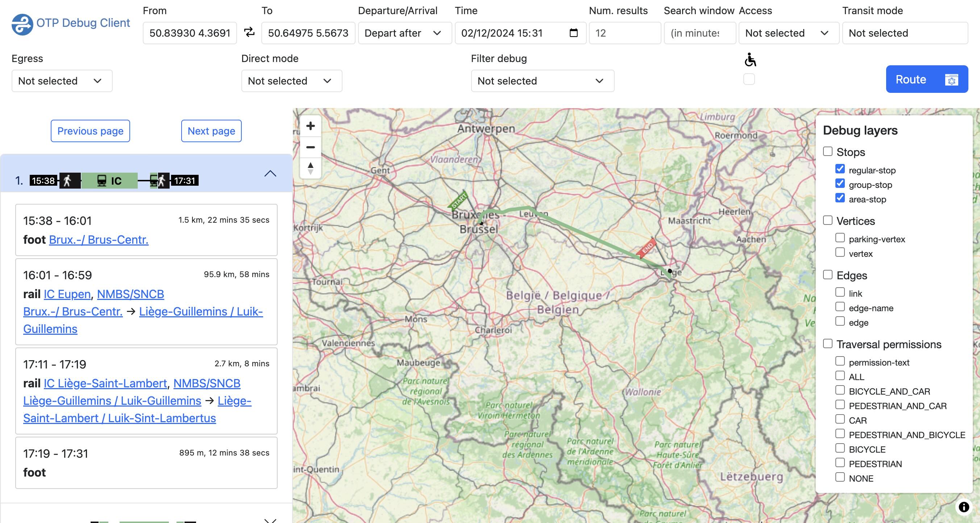Click the Previous page button

[90, 131]
